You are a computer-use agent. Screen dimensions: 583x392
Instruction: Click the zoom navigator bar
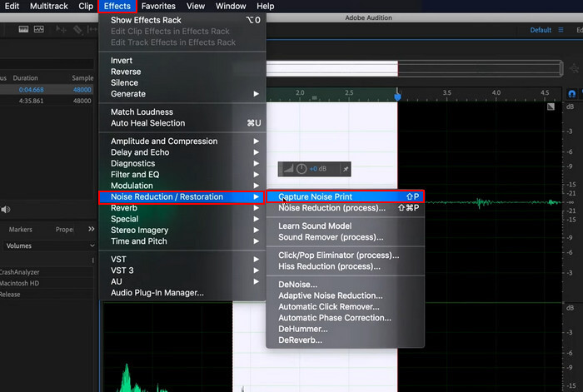click(x=415, y=69)
